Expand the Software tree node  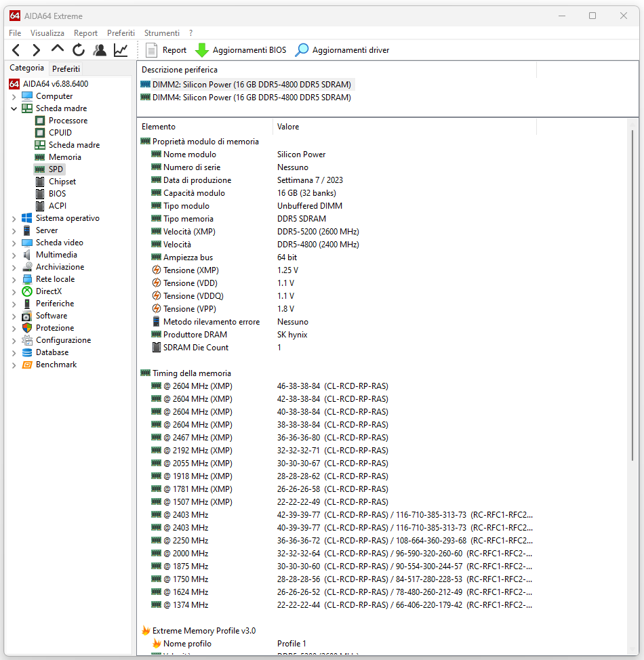point(14,316)
